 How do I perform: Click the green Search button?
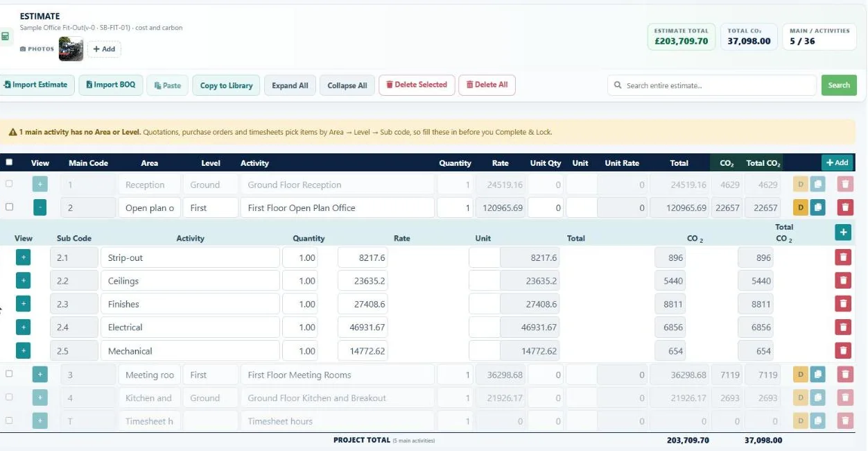839,85
